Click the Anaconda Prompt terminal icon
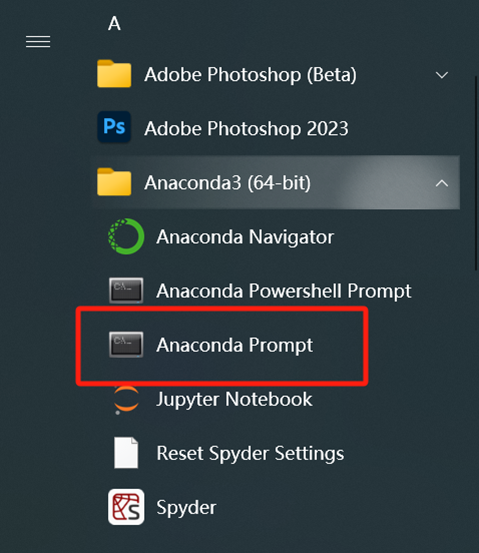Screen dimensions: 479x553 click(x=126, y=345)
